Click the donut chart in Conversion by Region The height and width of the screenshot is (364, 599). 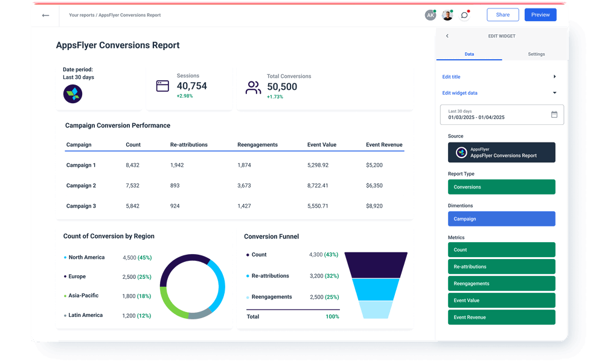click(192, 286)
